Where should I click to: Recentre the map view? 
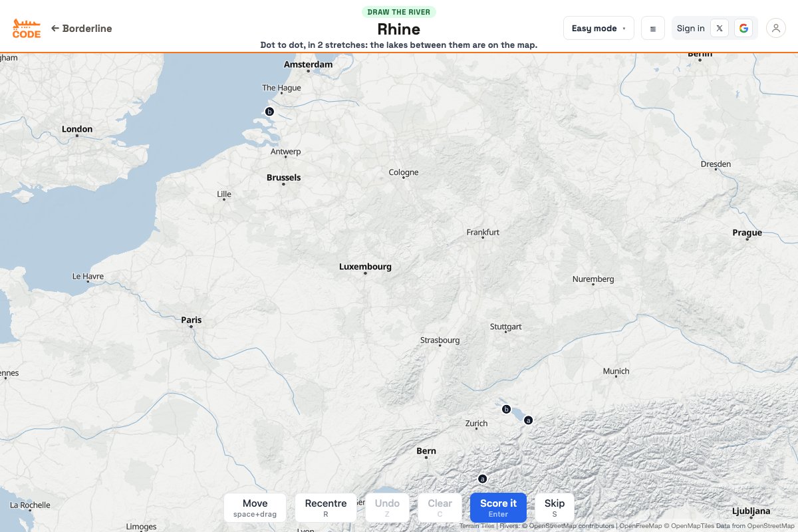tap(326, 507)
